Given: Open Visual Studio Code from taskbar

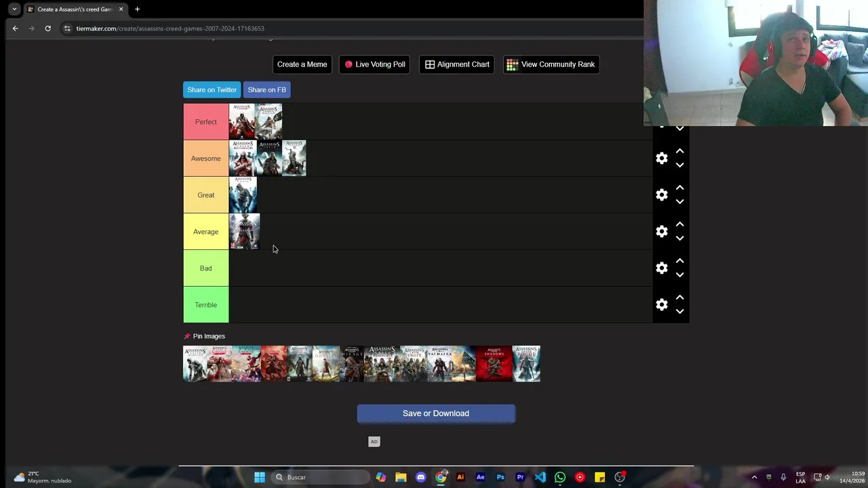Looking at the screenshot, I should [x=540, y=477].
